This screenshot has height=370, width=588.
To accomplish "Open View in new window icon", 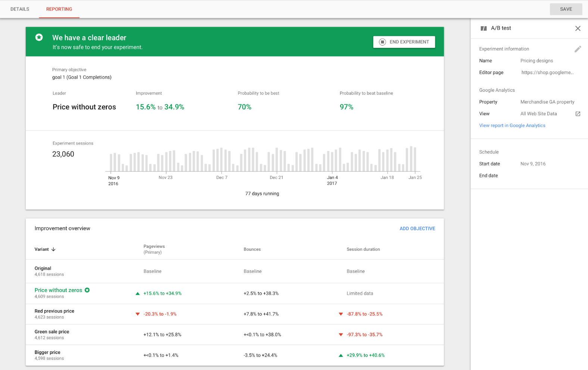I will 578,114.
